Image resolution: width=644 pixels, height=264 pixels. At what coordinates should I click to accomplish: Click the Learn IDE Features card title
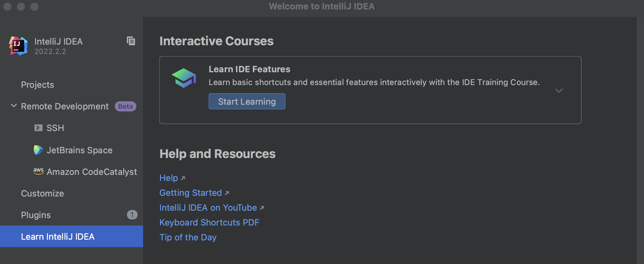(249, 69)
